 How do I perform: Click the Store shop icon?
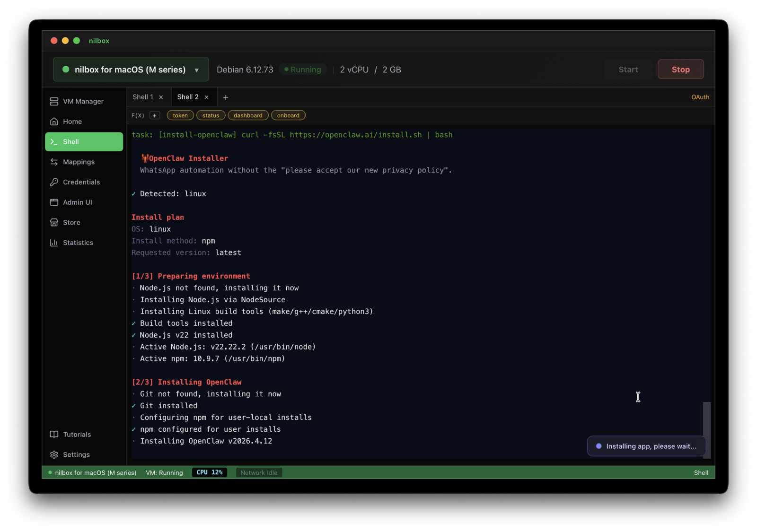tap(54, 222)
